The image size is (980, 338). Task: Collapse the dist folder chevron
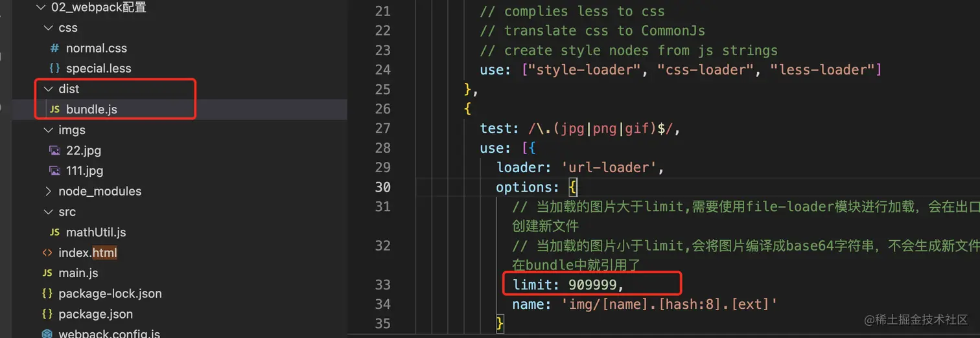pos(48,89)
